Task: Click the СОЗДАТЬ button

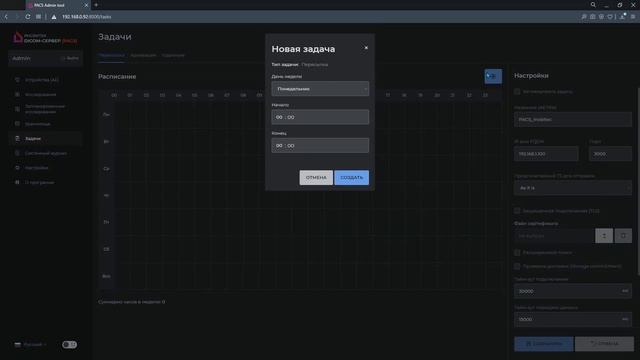Action: [x=351, y=178]
